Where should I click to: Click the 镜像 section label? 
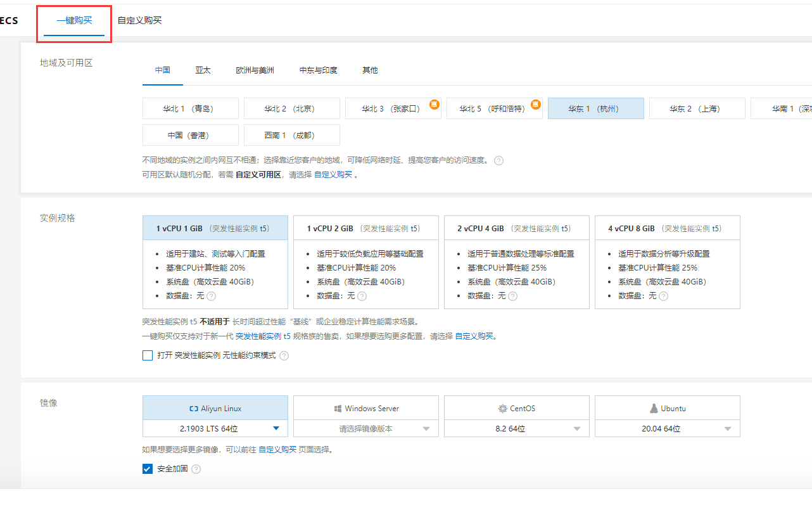49,403
